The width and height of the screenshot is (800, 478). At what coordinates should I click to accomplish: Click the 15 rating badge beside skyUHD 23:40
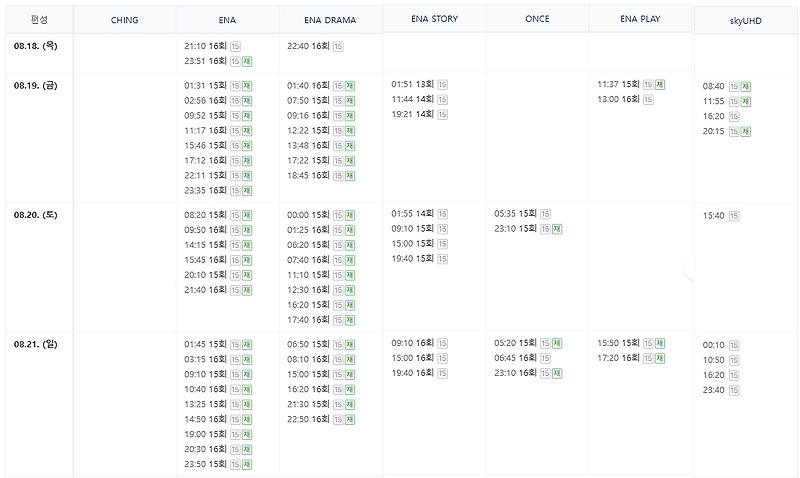pos(734,390)
